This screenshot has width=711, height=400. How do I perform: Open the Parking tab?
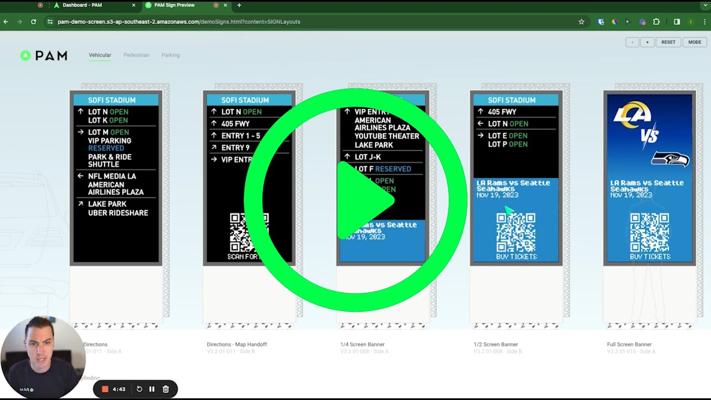click(x=171, y=55)
